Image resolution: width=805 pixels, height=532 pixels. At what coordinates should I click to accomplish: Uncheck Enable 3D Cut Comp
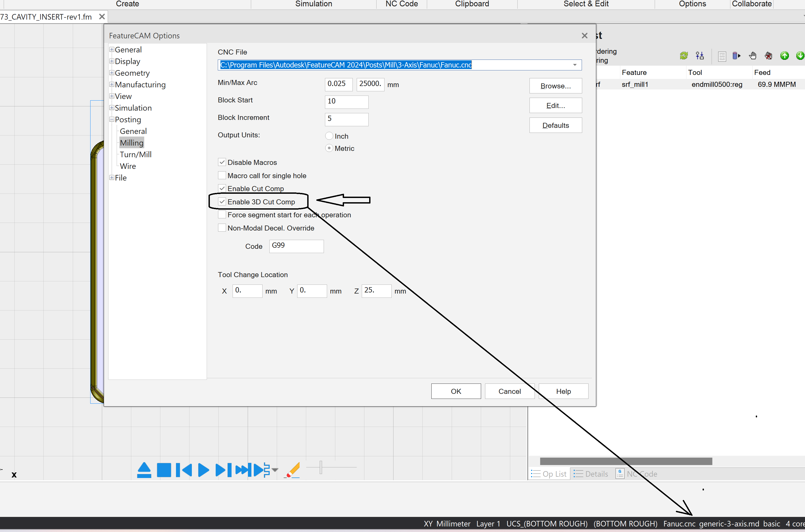pyautogui.click(x=222, y=201)
